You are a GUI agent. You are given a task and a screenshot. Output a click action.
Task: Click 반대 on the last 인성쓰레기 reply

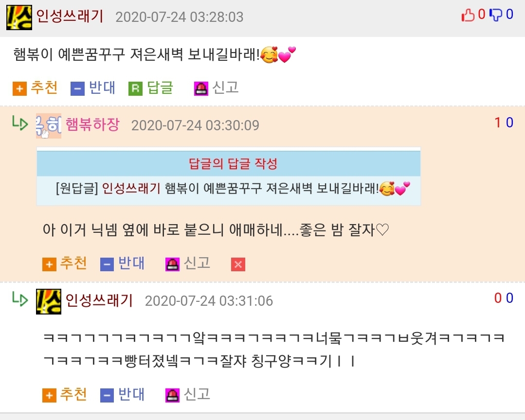123,395
